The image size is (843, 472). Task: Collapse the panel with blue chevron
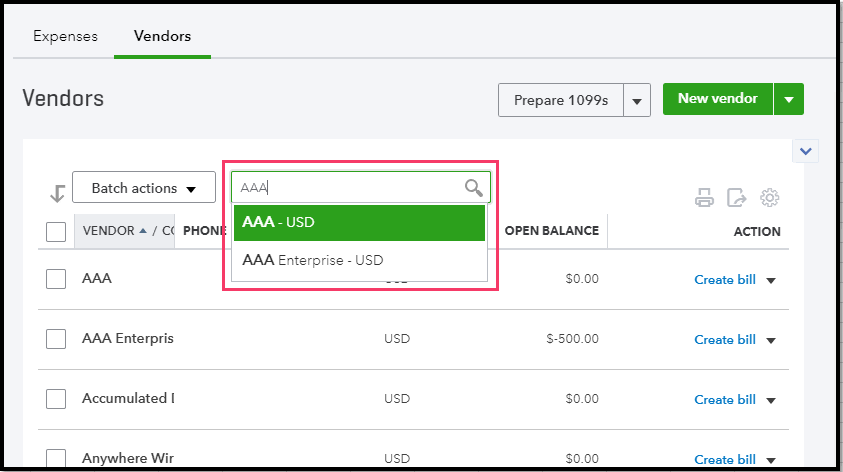806,151
